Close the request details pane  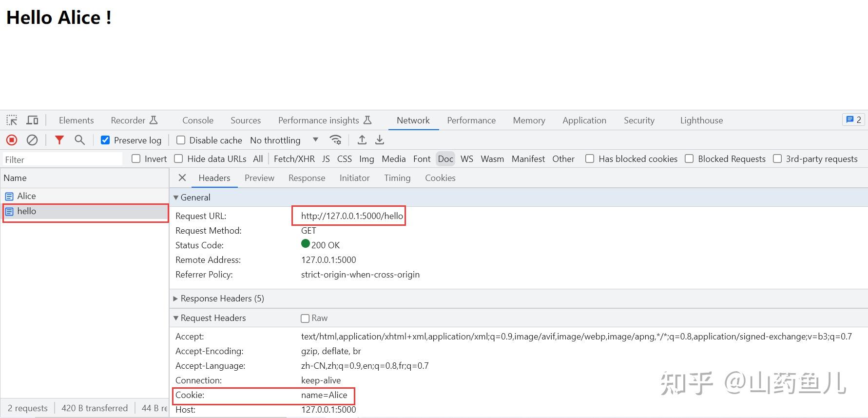click(182, 178)
